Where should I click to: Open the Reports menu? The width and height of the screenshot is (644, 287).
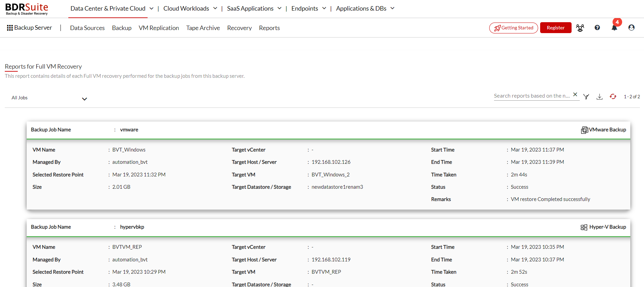269,28
